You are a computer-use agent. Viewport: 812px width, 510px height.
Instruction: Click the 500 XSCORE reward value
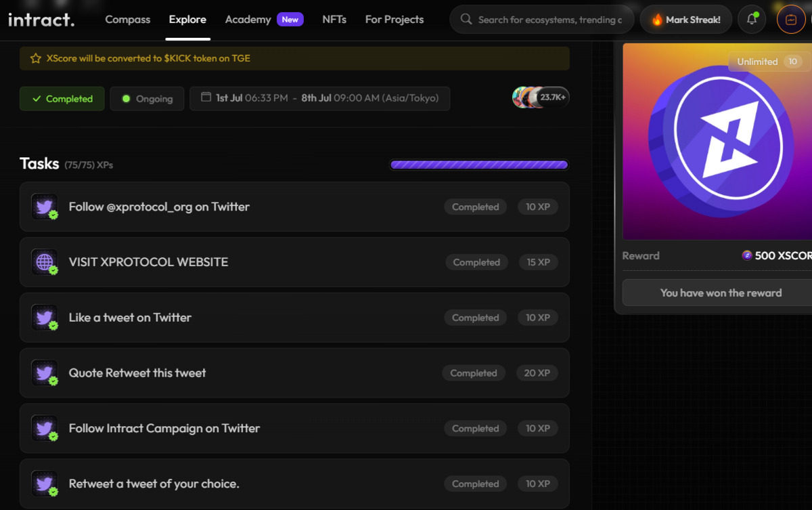[x=784, y=255]
